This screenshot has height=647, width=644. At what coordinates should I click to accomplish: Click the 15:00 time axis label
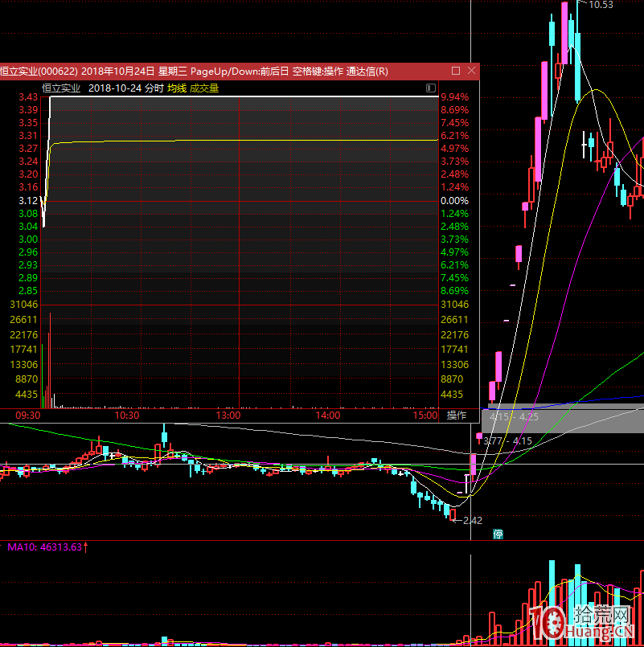click(425, 415)
